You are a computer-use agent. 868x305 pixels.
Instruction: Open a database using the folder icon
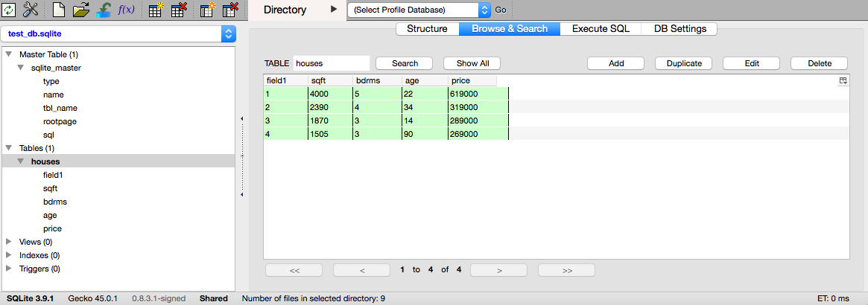click(81, 10)
